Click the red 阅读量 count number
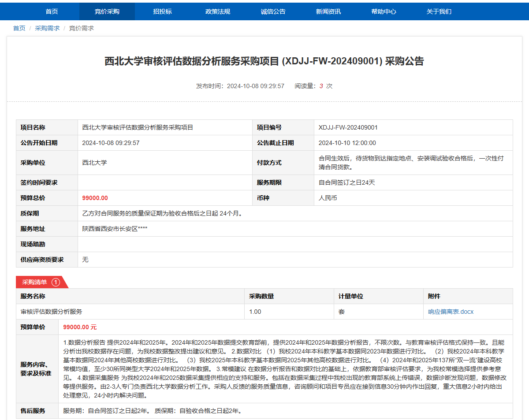This screenshot has width=529, height=420. click(x=321, y=86)
